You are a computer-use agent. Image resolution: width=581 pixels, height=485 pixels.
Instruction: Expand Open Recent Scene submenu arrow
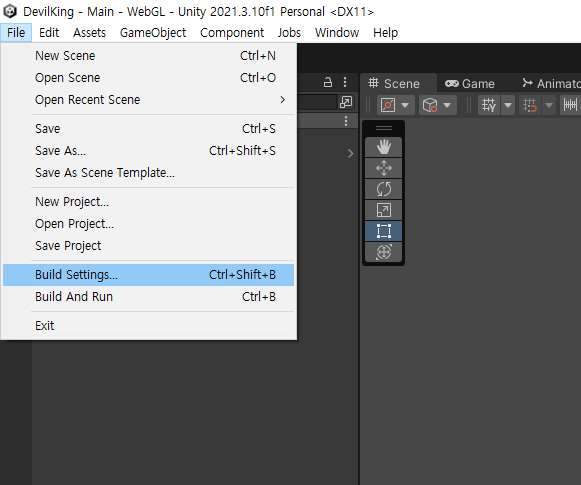(283, 100)
